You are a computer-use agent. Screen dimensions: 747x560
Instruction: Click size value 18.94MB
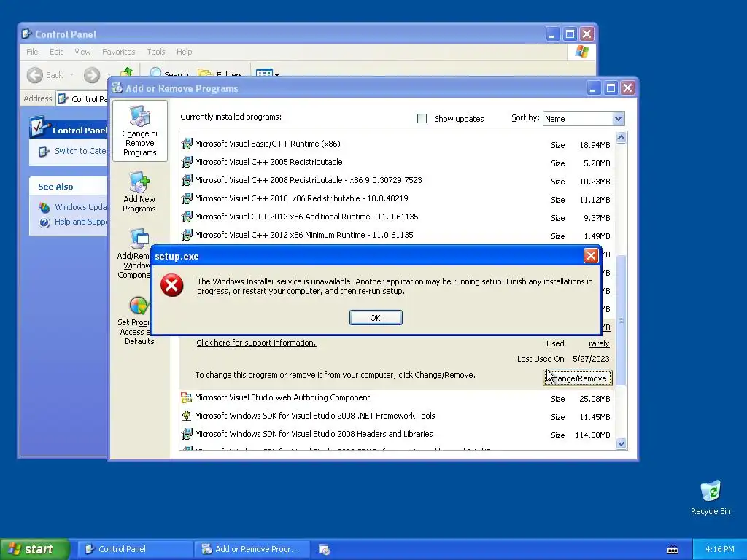(595, 145)
